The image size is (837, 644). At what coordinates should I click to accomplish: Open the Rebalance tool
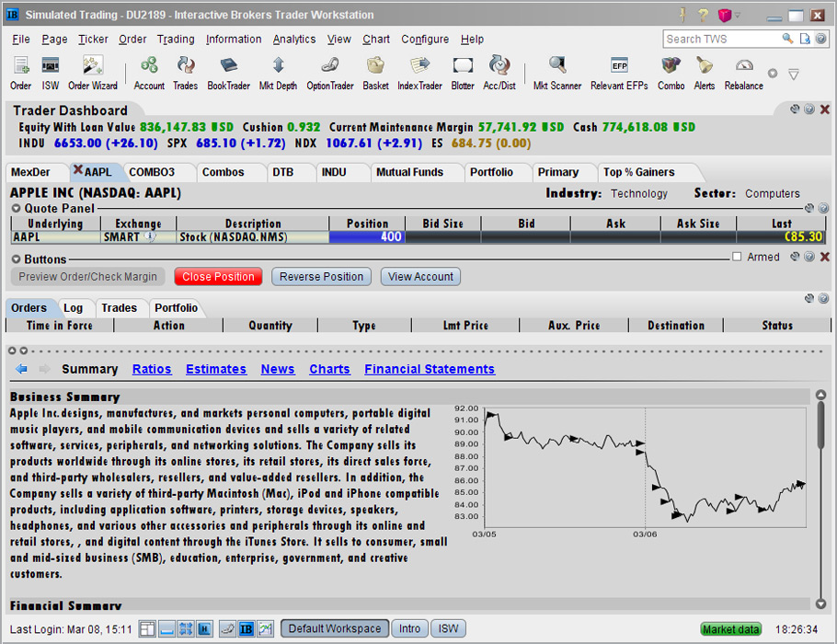pos(743,74)
